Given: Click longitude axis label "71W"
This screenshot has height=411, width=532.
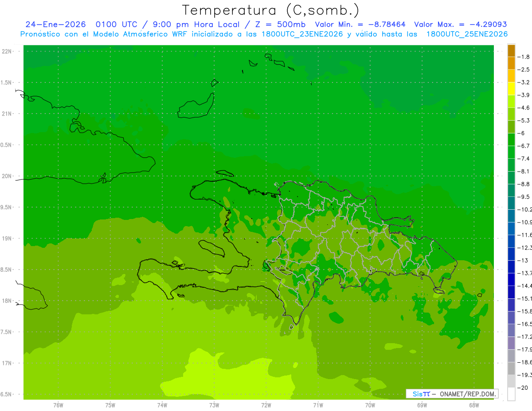Looking at the screenshot, I should 318,405.
